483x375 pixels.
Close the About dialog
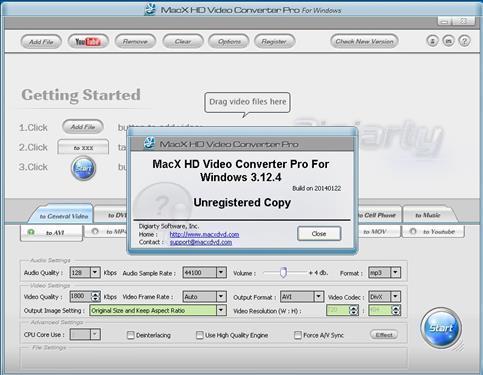[x=319, y=234]
